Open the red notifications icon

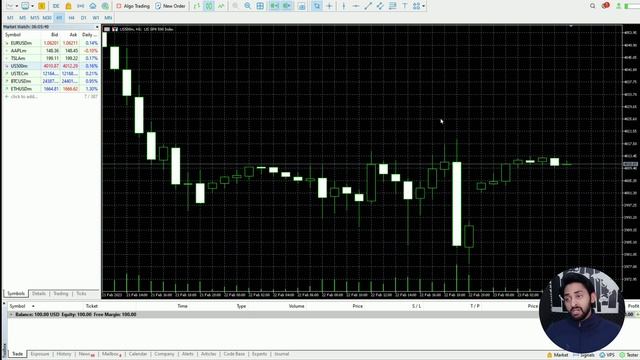[x=605, y=6]
